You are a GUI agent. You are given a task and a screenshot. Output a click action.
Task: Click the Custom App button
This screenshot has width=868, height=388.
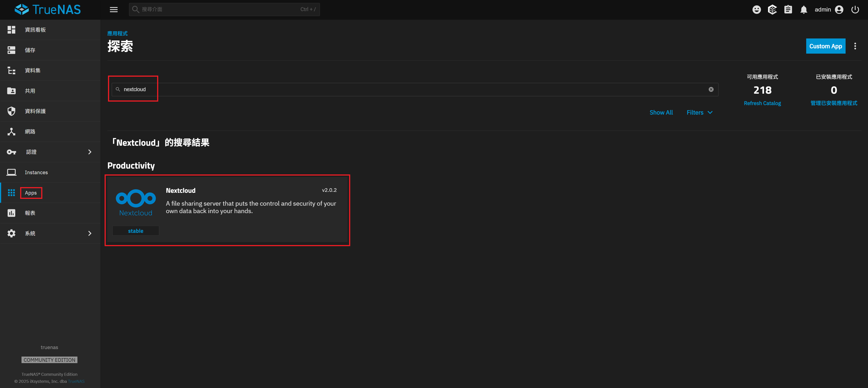tap(825, 46)
